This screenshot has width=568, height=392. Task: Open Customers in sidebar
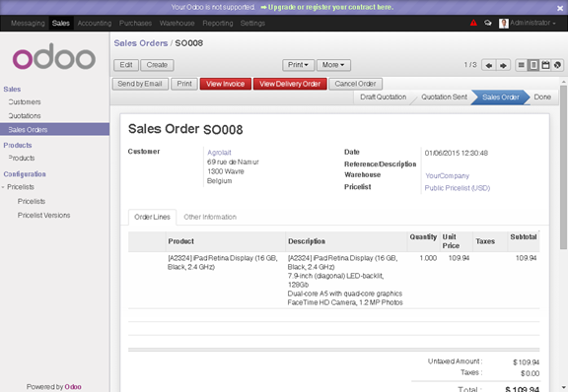[x=25, y=102]
